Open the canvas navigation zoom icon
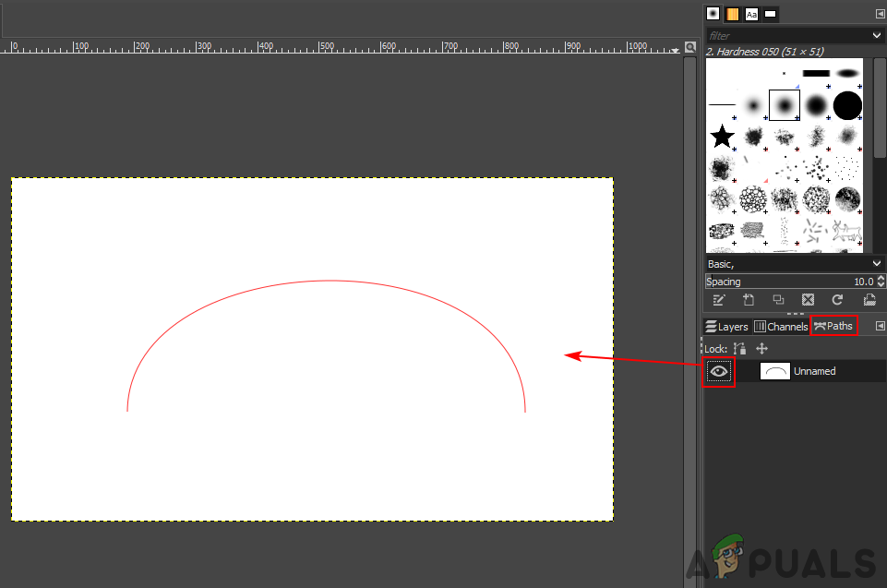Screen dimensions: 887x588 point(689,48)
